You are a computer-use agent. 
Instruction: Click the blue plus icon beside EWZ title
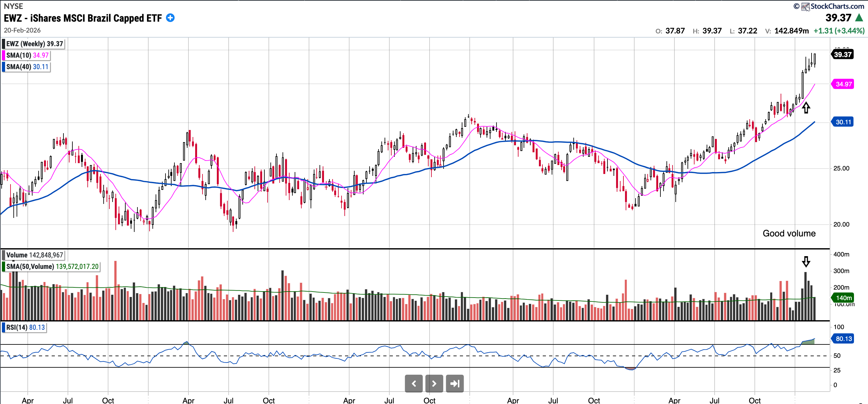pyautogui.click(x=171, y=18)
